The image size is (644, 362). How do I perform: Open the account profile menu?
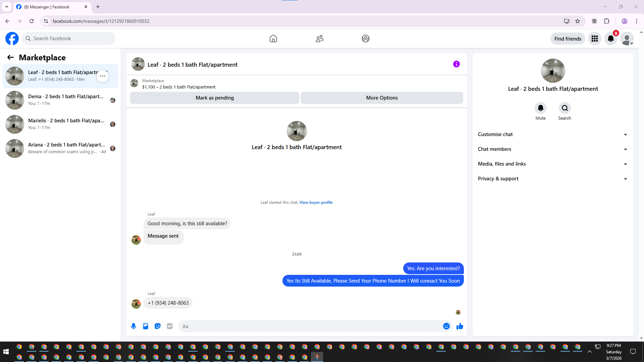tap(627, 39)
